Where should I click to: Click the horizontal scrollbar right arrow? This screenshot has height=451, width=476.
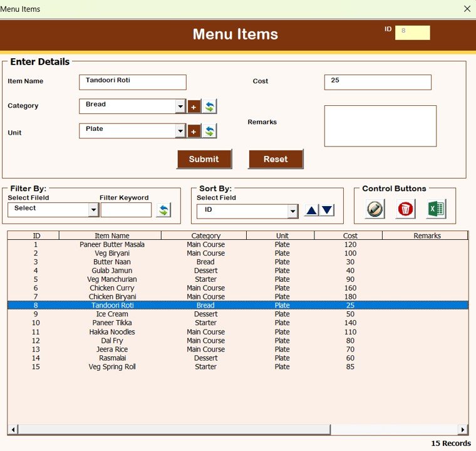(463, 430)
